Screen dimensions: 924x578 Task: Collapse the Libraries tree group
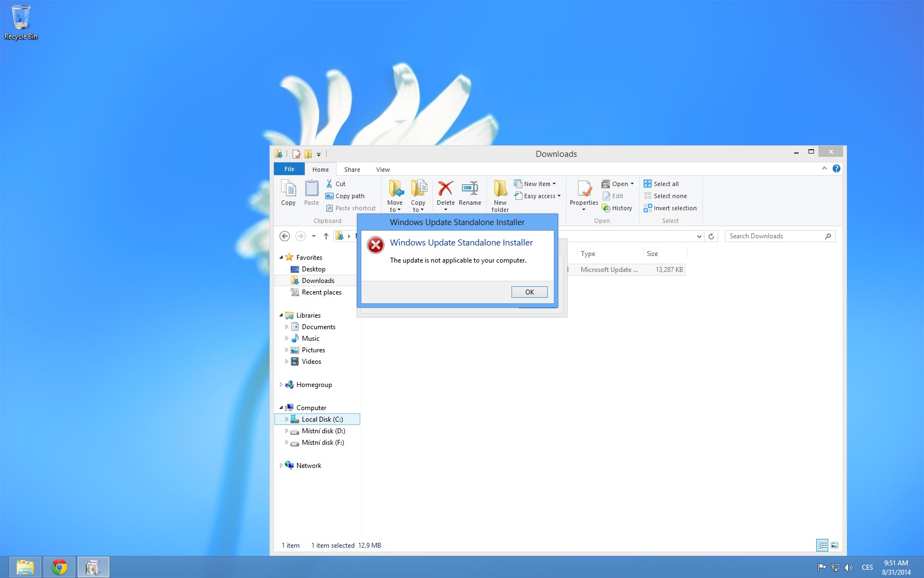coord(281,315)
